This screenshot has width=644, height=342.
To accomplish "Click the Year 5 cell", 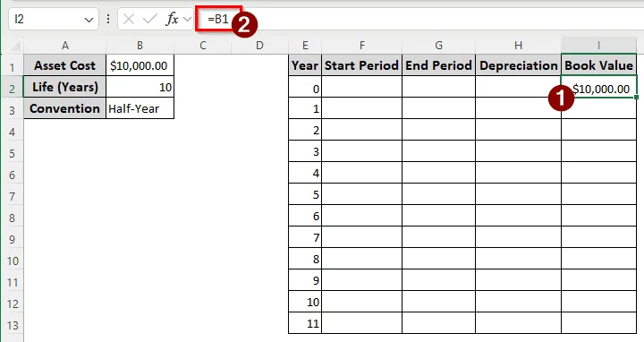I will point(305,194).
